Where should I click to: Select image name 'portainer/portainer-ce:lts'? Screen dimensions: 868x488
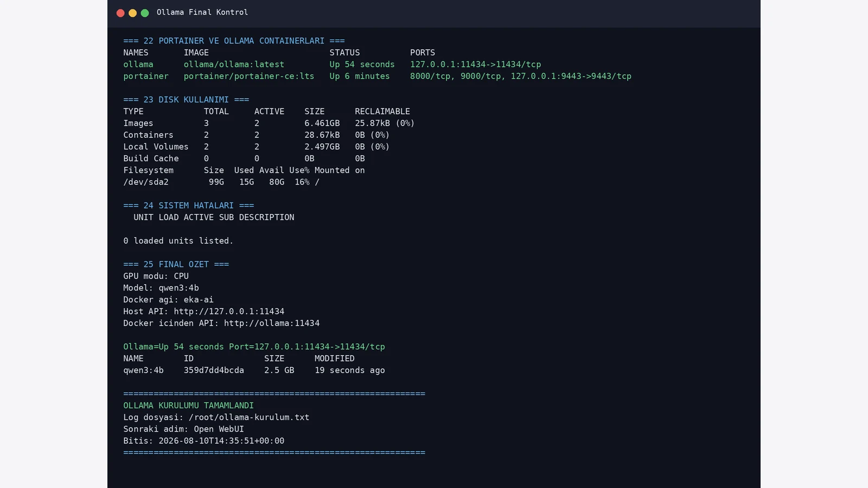[x=249, y=76]
